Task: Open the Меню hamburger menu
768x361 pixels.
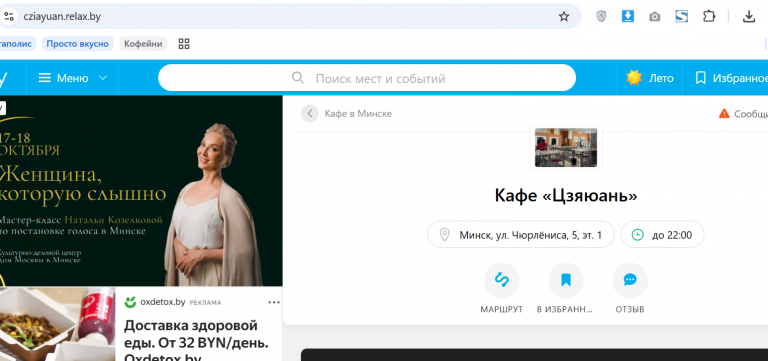Action: coord(64,78)
